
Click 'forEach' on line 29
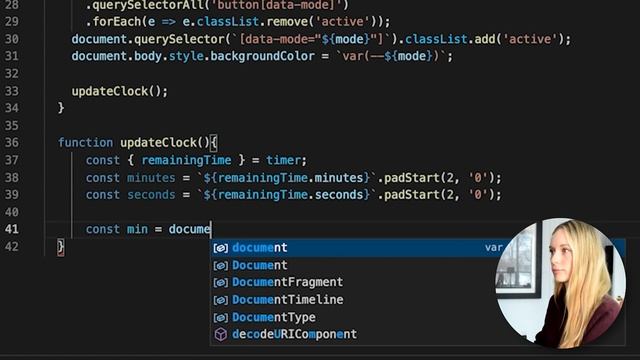click(117, 22)
